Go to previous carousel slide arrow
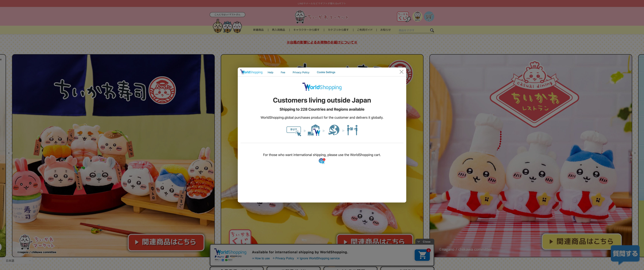This screenshot has width=644, height=270. (9, 153)
